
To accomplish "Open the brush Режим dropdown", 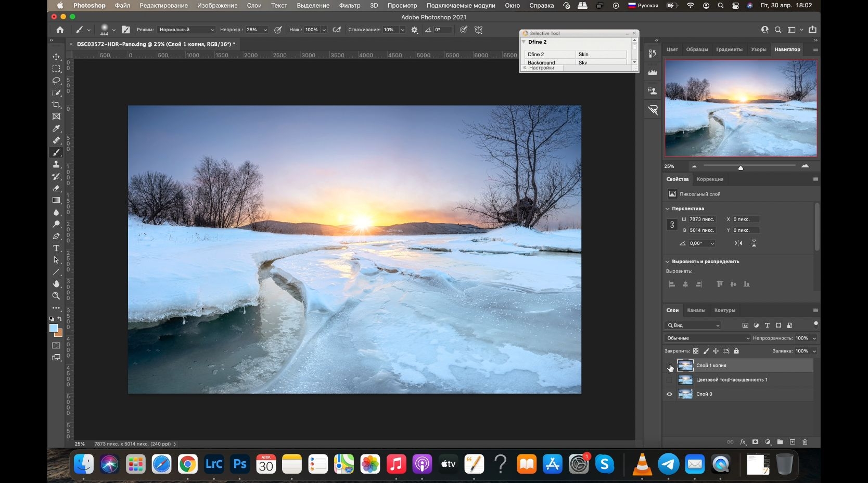I will click(186, 30).
